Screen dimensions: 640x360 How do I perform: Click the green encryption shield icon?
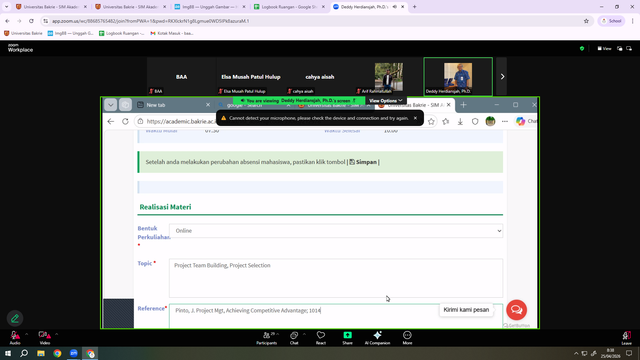(582, 49)
